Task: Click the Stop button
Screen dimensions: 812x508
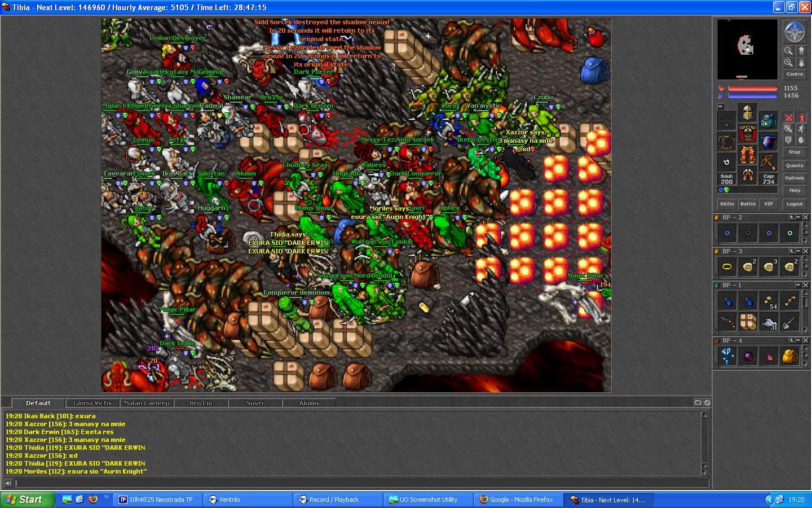Action: pyautogui.click(x=795, y=152)
